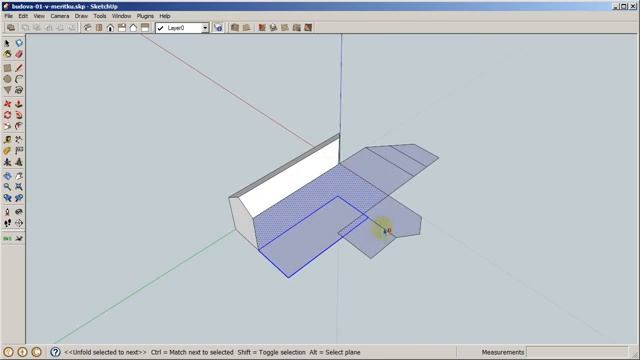
Task: Open the Layer Manager icon
Action: [x=218, y=28]
